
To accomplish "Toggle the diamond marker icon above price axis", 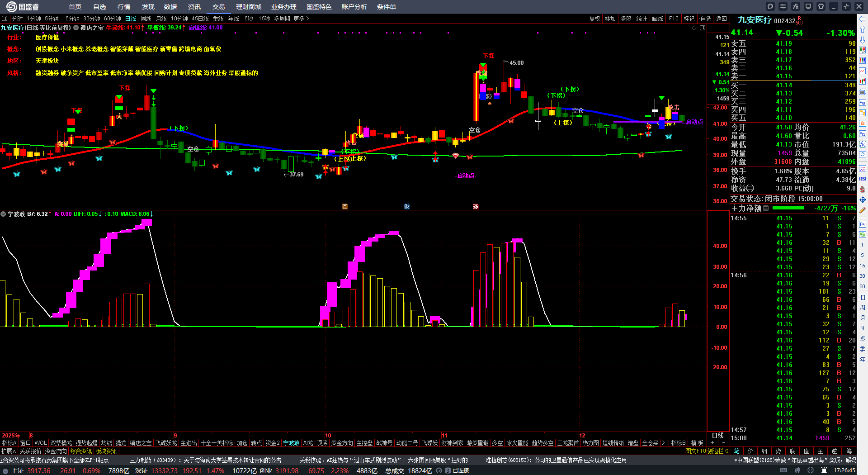I will click(694, 28).
